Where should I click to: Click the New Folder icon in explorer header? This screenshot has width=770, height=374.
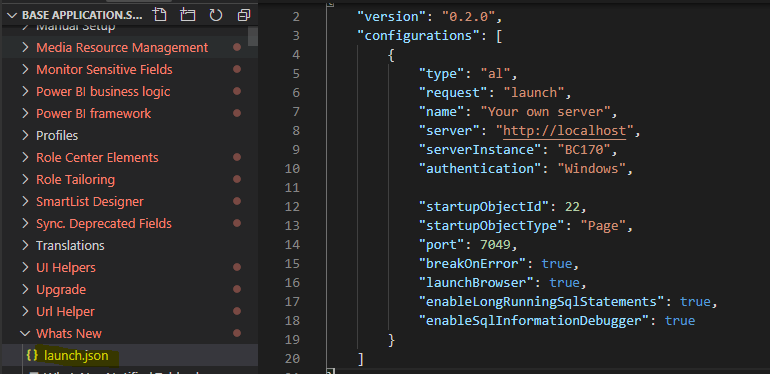click(187, 15)
